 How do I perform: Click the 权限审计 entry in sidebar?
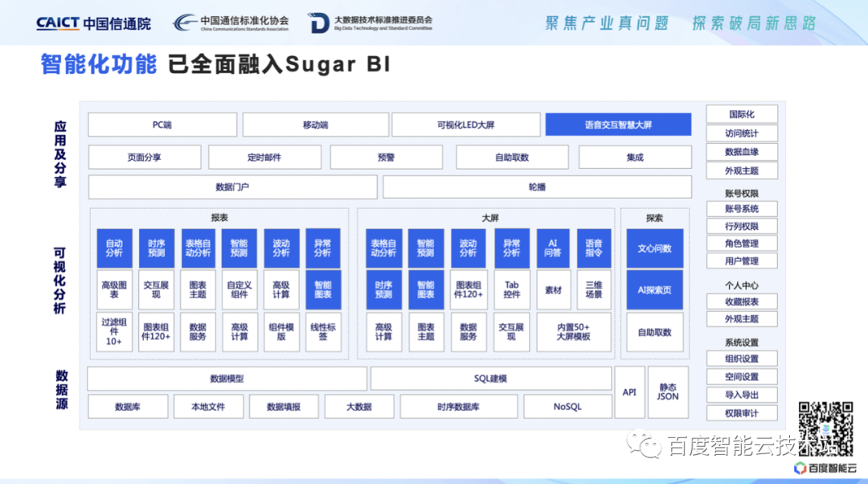pyautogui.click(x=740, y=412)
